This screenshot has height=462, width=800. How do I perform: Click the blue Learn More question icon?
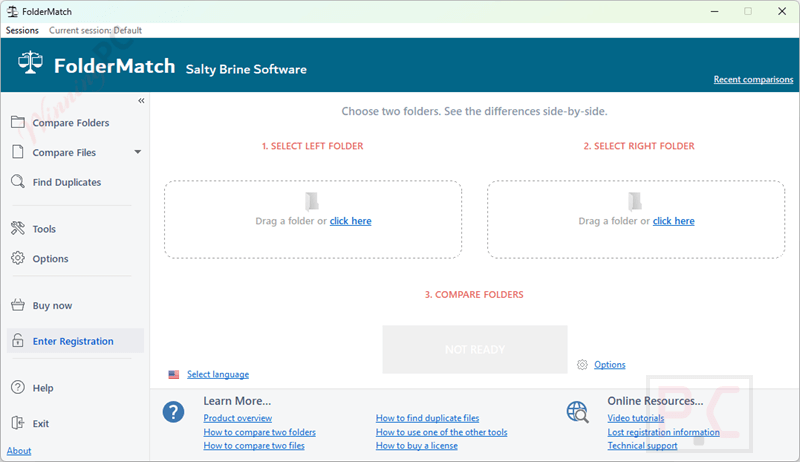tap(173, 412)
